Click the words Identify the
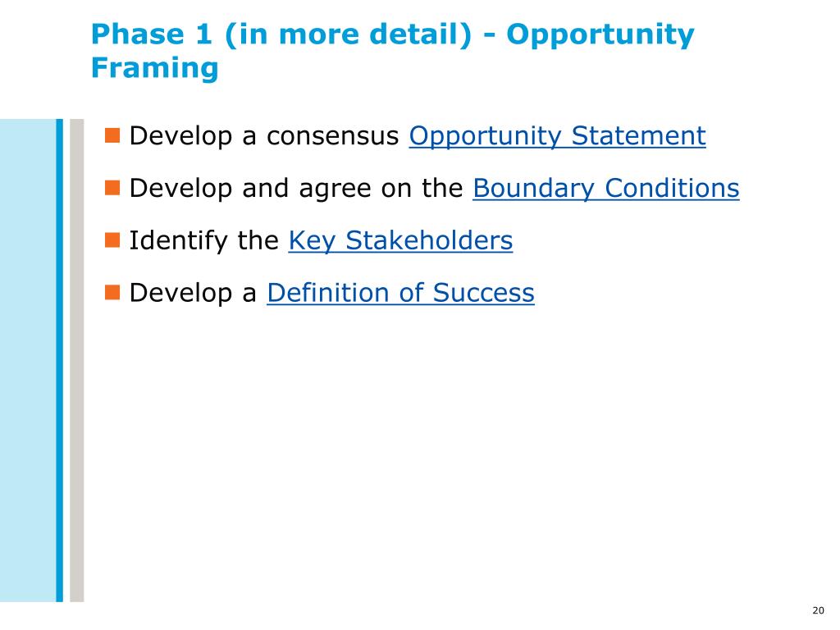Viewport: 840px width, 630px height. tap(203, 240)
